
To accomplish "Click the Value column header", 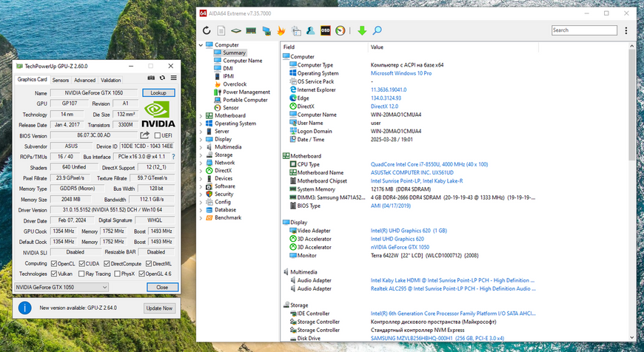I will 453,47.
